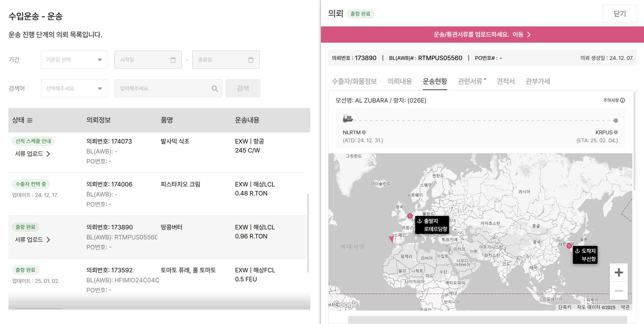Click the magnifier icon in search field

coord(215,89)
